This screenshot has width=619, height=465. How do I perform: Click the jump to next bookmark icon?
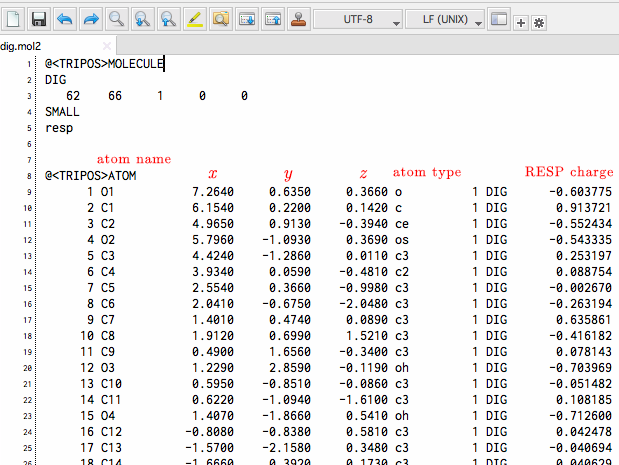pos(247,19)
